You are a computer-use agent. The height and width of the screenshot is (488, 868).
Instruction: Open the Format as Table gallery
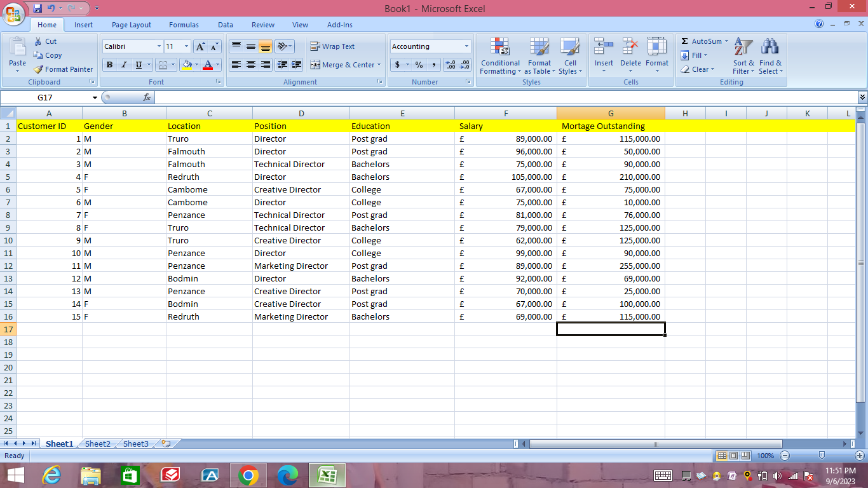pyautogui.click(x=539, y=56)
